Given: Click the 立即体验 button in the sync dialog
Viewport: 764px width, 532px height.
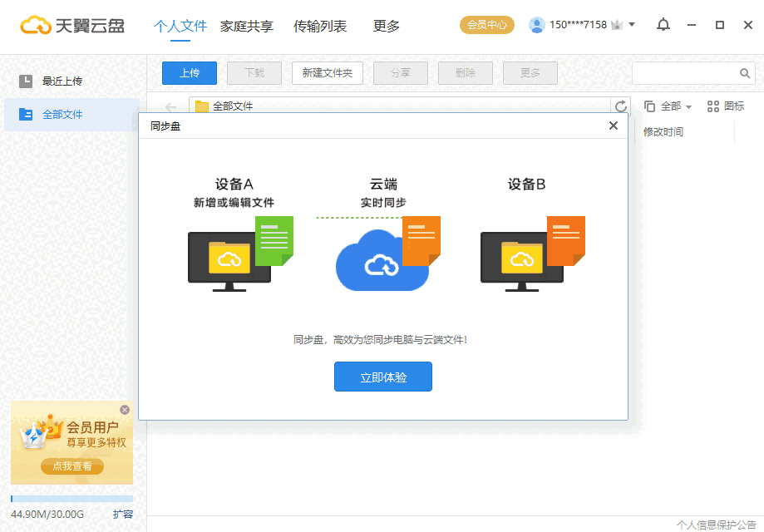Looking at the screenshot, I should coord(382,377).
